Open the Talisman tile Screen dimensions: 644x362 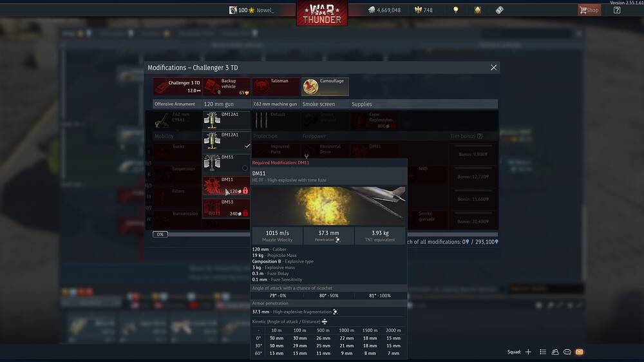pyautogui.click(x=276, y=86)
